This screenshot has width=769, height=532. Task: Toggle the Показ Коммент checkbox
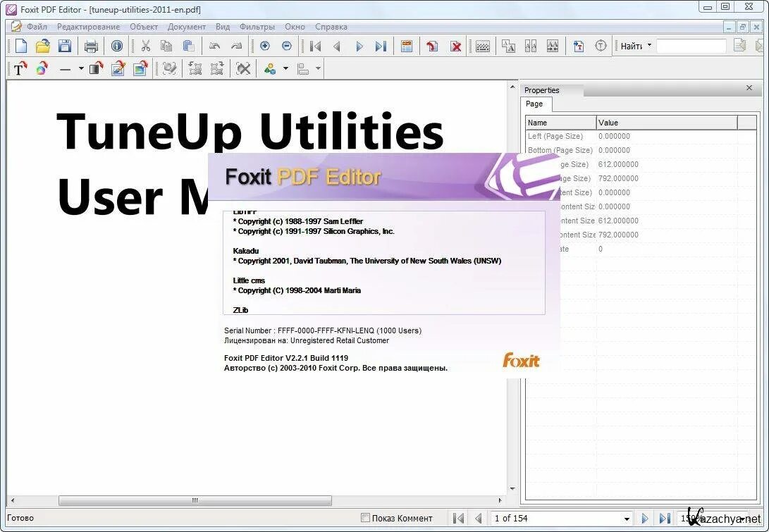(x=365, y=518)
